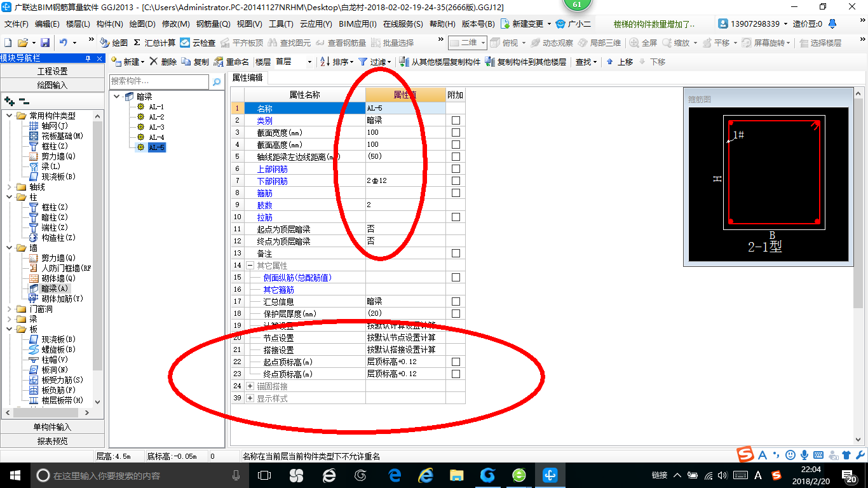Click 从其他楼层复制构件
Viewport: 868px width, 488px height.
440,62
